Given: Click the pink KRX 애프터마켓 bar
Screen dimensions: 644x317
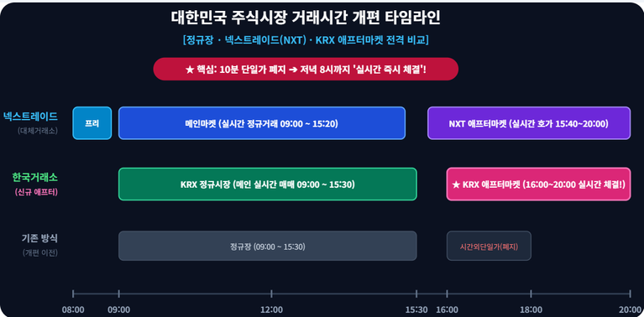Looking at the screenshot, I should coord(538,184).
